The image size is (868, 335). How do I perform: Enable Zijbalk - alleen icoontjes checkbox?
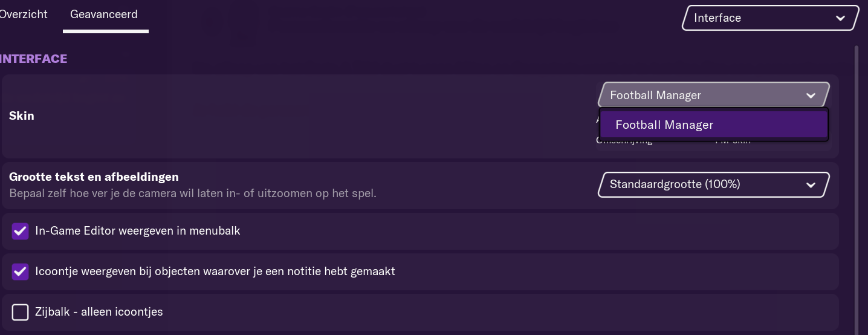(20, 312)
